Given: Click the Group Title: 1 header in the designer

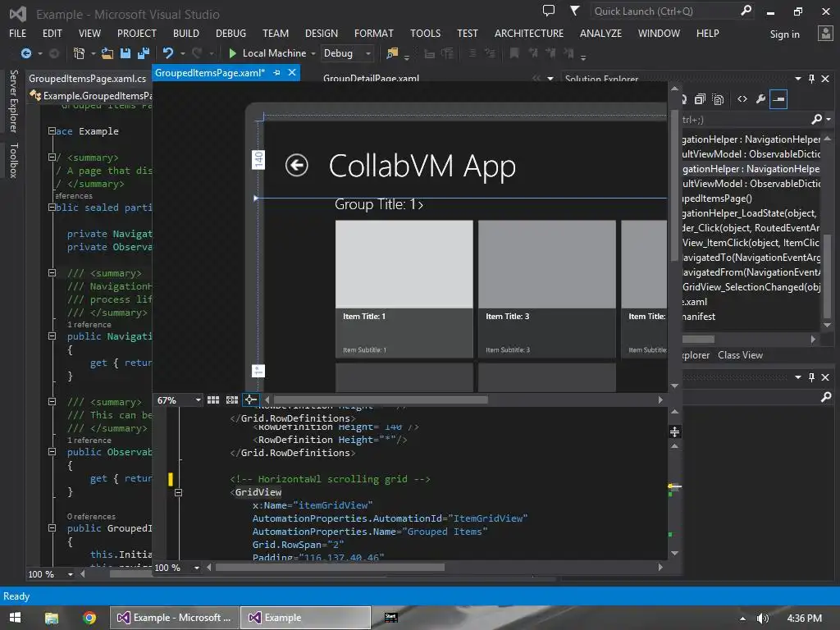Looking at the screenshot, I should click(x=379, y=204).
